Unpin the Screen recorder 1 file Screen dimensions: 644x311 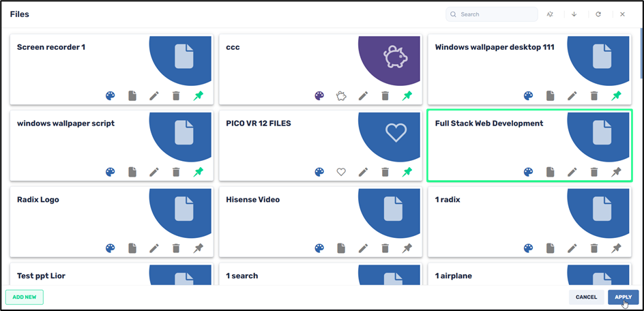(x=198, y=96)
